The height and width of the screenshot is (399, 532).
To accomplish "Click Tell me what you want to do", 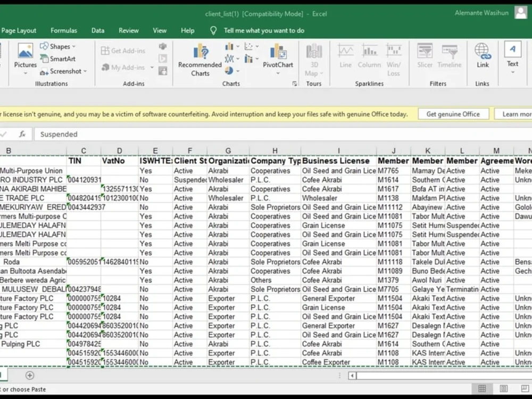I will (264, 30).
